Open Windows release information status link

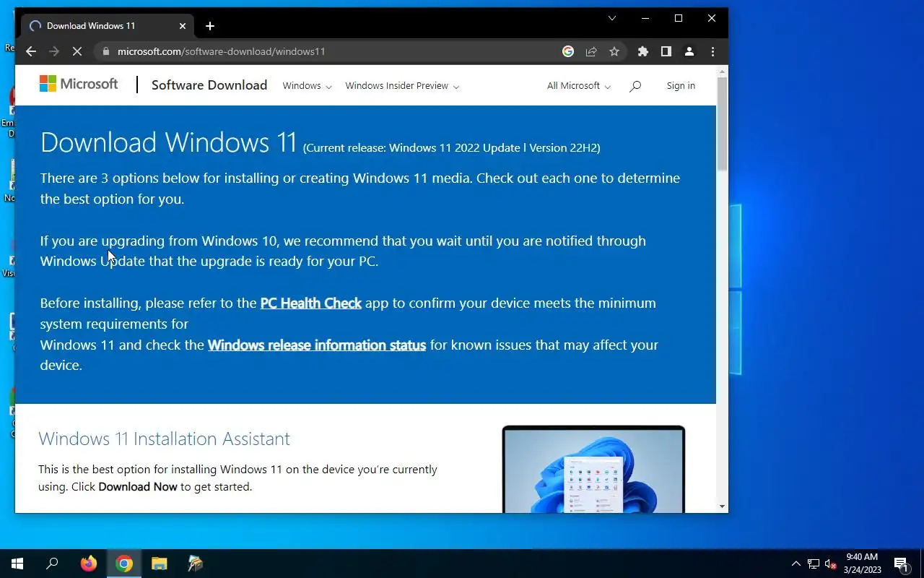pos(317,345)
